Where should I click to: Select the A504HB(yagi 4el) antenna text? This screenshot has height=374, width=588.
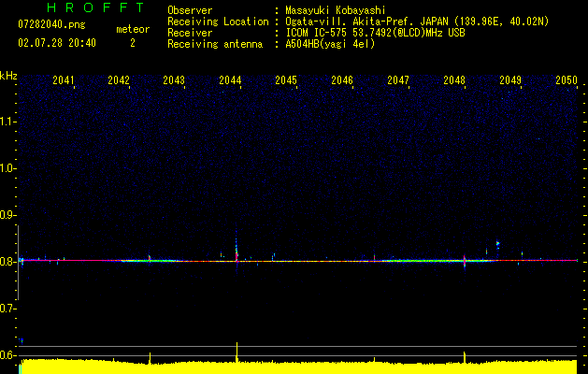point(330,44)
